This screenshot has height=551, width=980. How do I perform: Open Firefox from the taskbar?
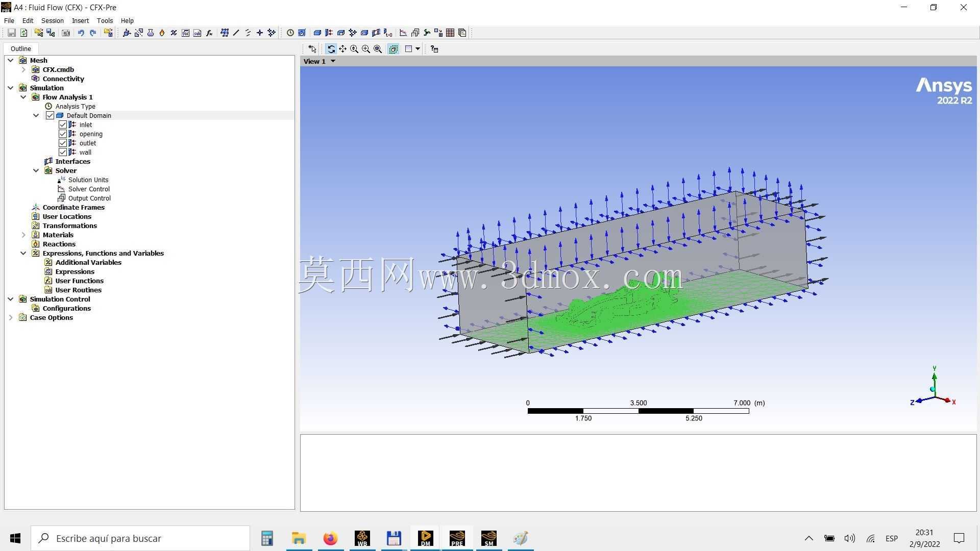point(330,538)
